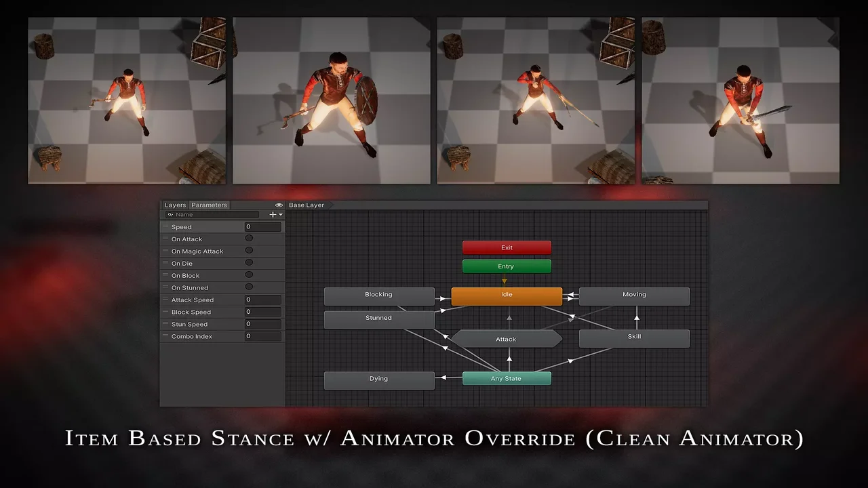This screenshot has height=488, width=868.
Task: Click the plus icon to add a parameter
Action: pyautogui.click(x=273, y=215)
